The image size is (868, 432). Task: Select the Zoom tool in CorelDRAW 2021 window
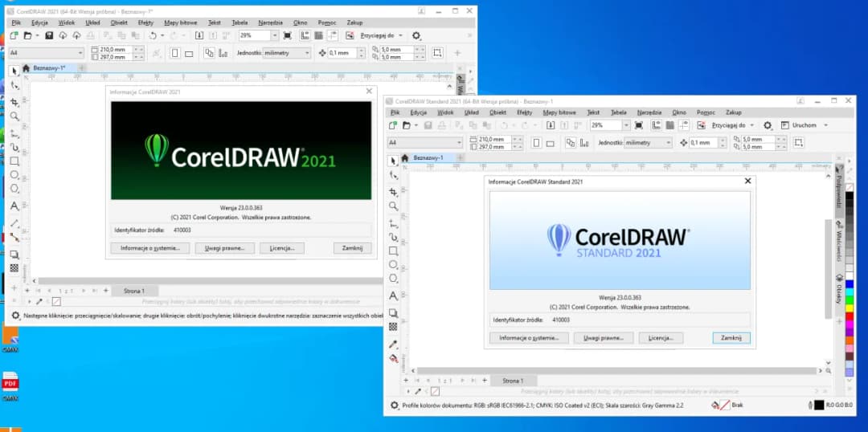pos(14,116)
